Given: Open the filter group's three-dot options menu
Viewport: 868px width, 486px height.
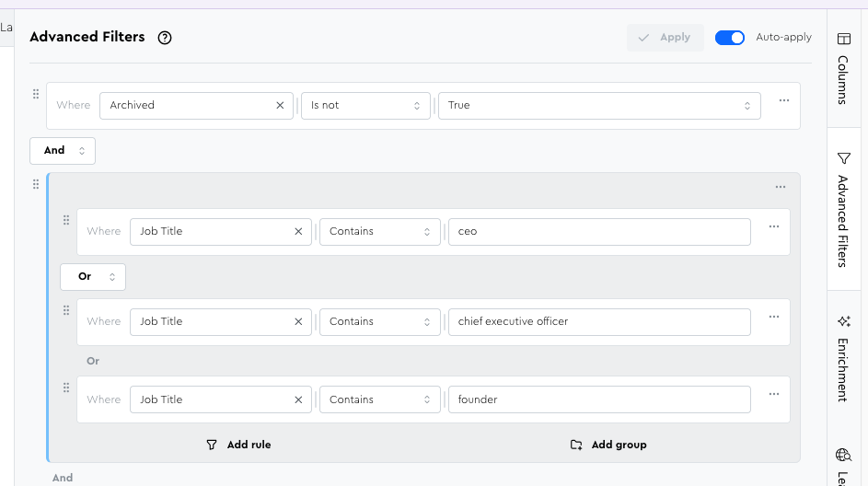Looking at the screenshot, I should click(780, 187).
